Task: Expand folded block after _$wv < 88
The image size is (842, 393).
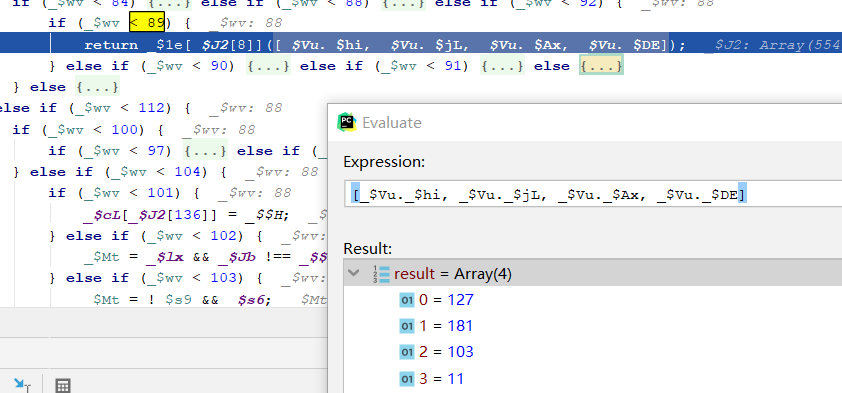Action: [x=404, y=3]
